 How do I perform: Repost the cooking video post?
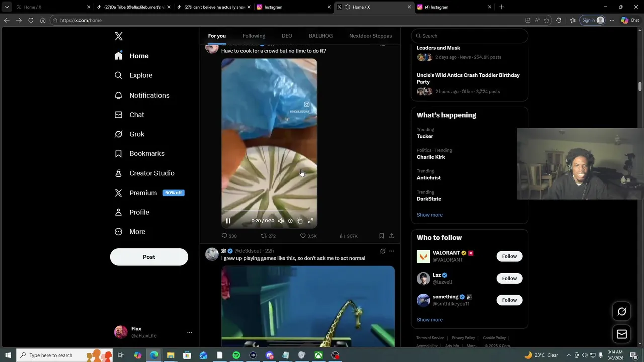tap(268, 236)
